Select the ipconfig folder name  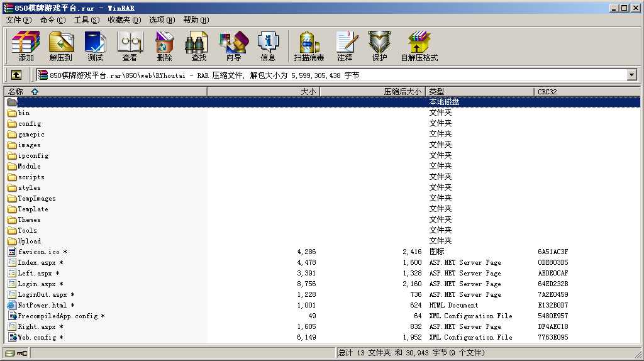(x=33, y=155)
